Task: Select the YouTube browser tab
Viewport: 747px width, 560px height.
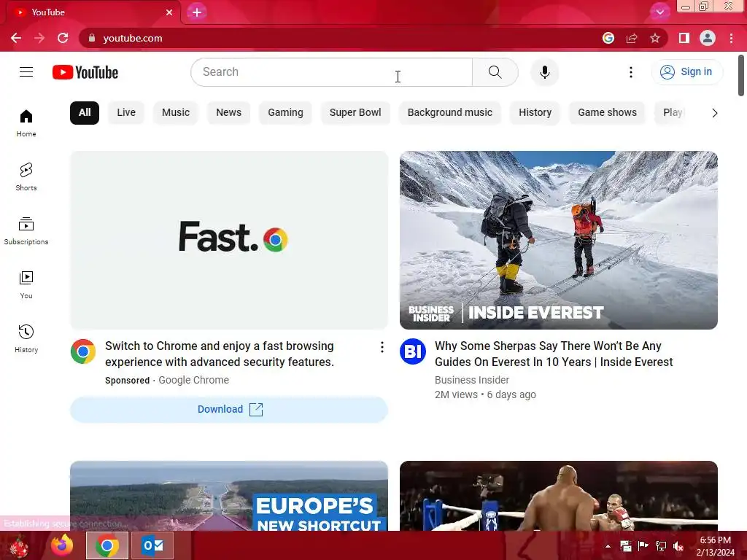Action: click(x=93, y=12)
